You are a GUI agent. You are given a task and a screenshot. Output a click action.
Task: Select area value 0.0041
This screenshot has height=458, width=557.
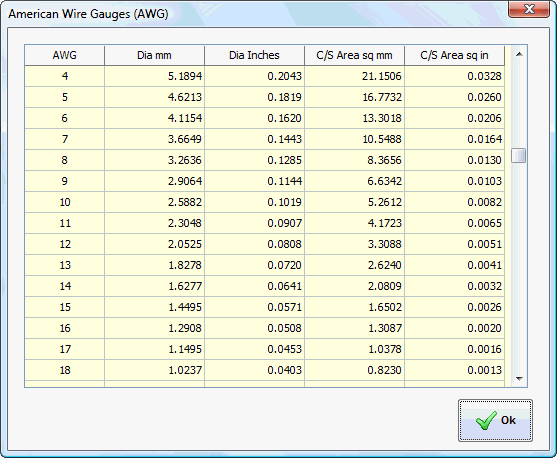454,265
